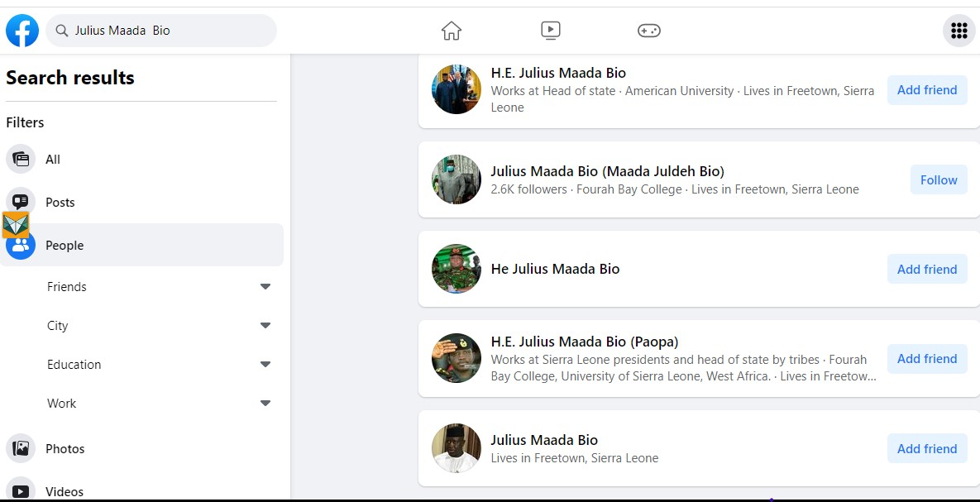Screen dimensions: 980x502
Task: Open He Julius Maada Bio profile picture
Action: [x=457, y=269]
